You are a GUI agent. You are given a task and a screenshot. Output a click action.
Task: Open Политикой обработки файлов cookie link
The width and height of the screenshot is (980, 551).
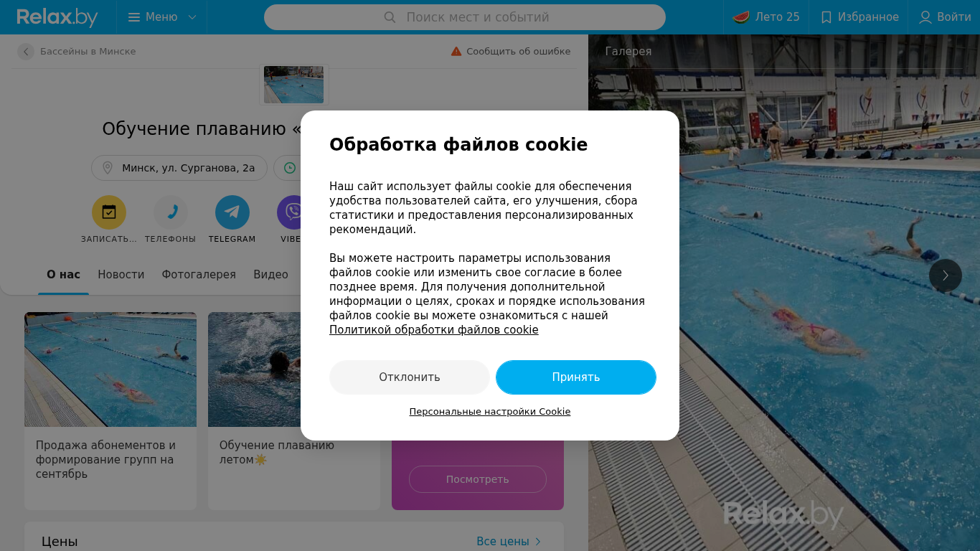coord(434,330)
